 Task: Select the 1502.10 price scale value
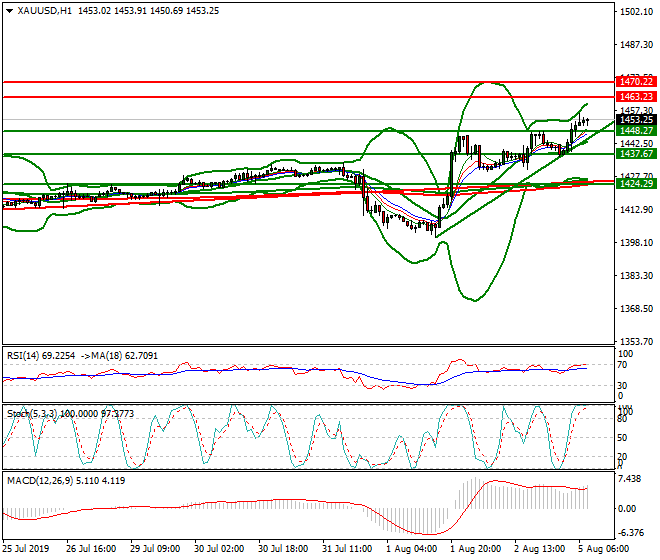[x=636, y=12]
